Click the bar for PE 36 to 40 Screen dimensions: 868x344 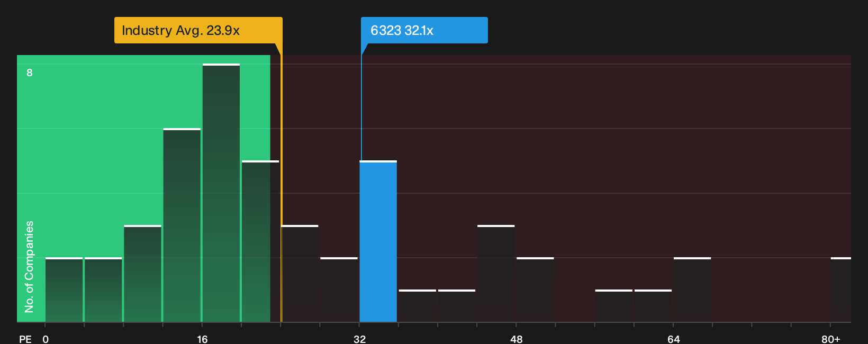click(x=418, y=306)
